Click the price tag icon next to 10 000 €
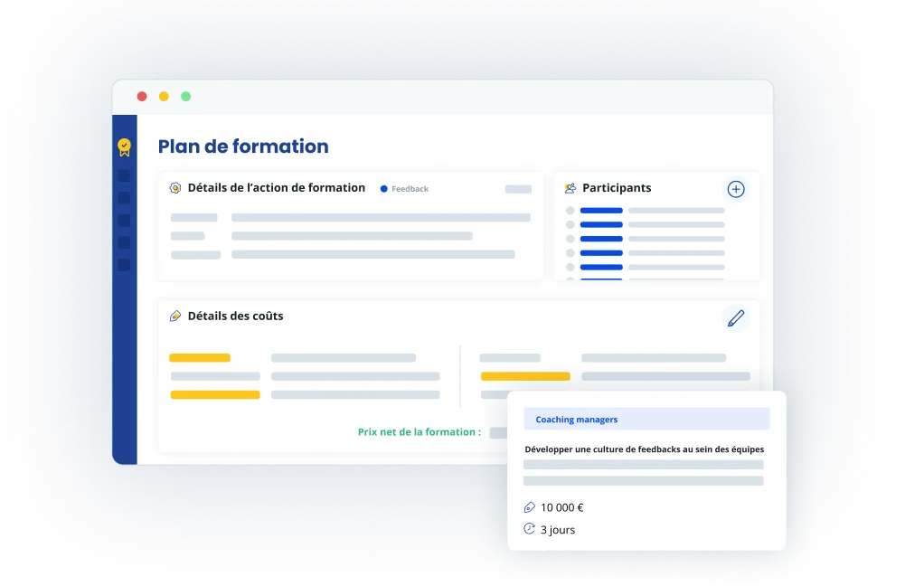The image size is (924, 586). (529, 507)
